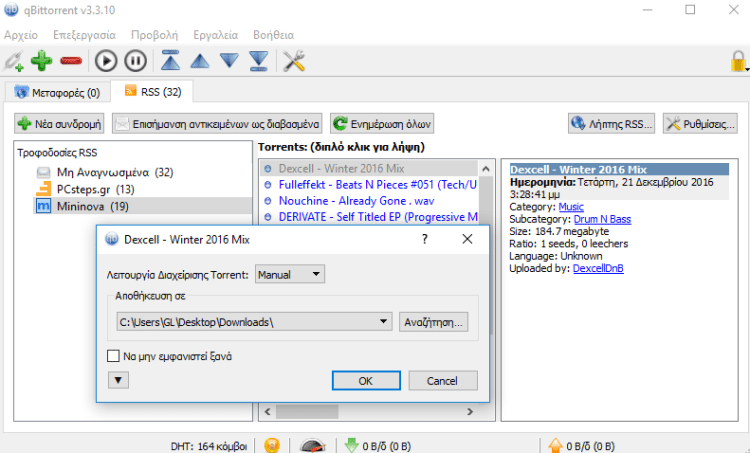Open the Torrent management mode Manual dropdown
Image resolution: width=750 pixels, height=453 pixels.
290,274
